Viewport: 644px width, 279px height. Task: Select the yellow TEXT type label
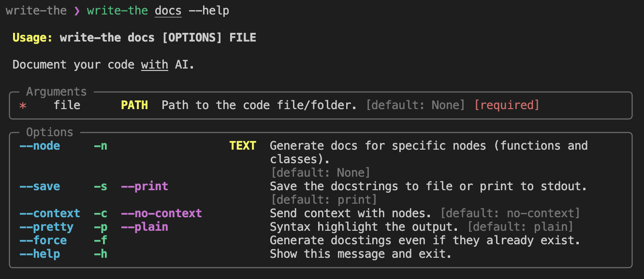243,146
